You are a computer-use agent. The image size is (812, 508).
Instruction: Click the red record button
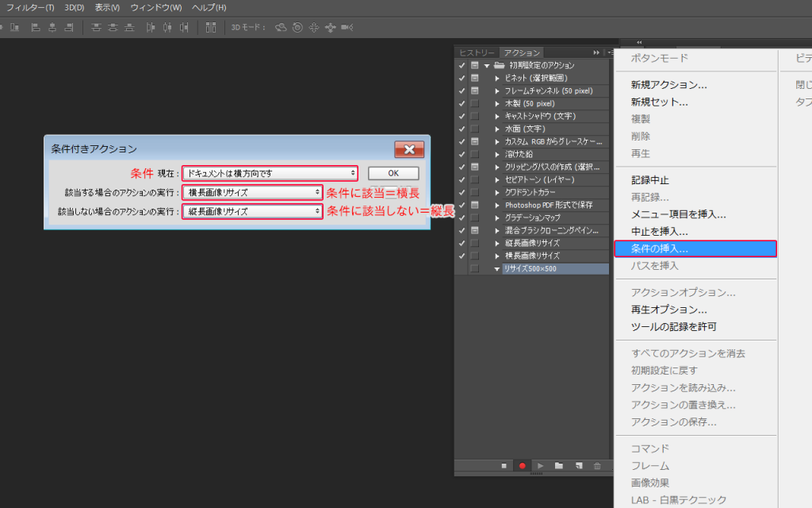522,466
